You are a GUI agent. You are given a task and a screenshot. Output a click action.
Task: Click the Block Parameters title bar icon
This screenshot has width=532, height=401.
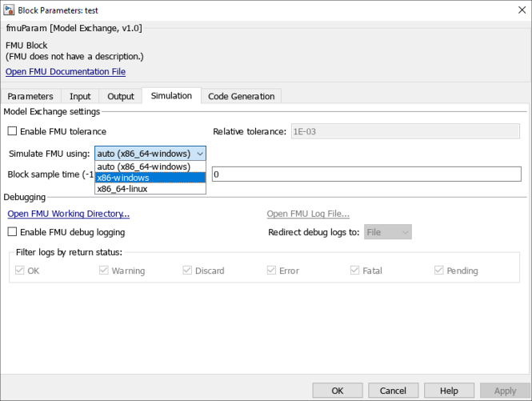click(9, 10)
